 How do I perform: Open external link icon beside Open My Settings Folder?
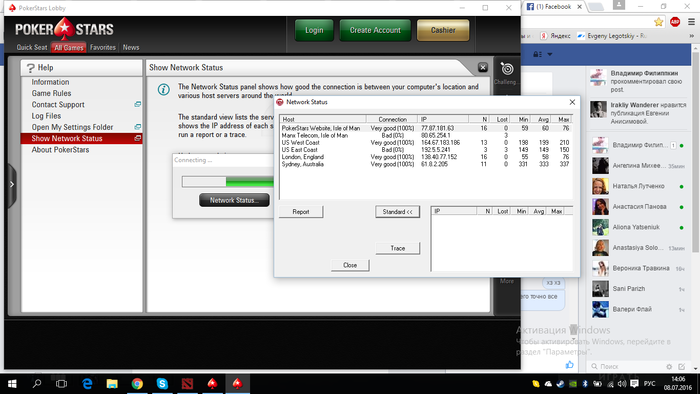click(x=138, y=127)
